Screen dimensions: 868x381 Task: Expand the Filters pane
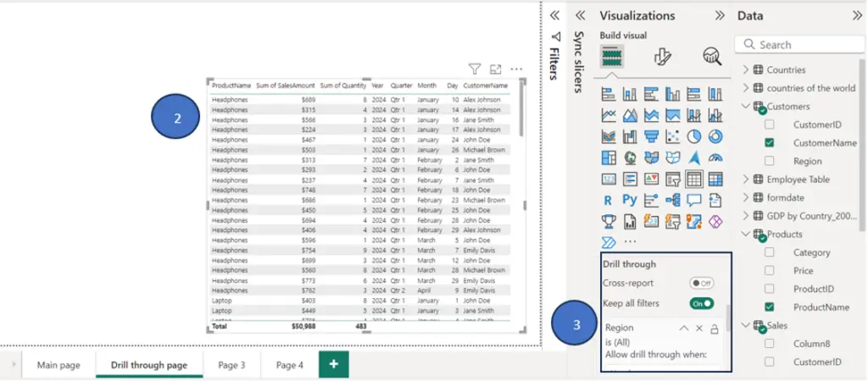click(x=554, y=15)
